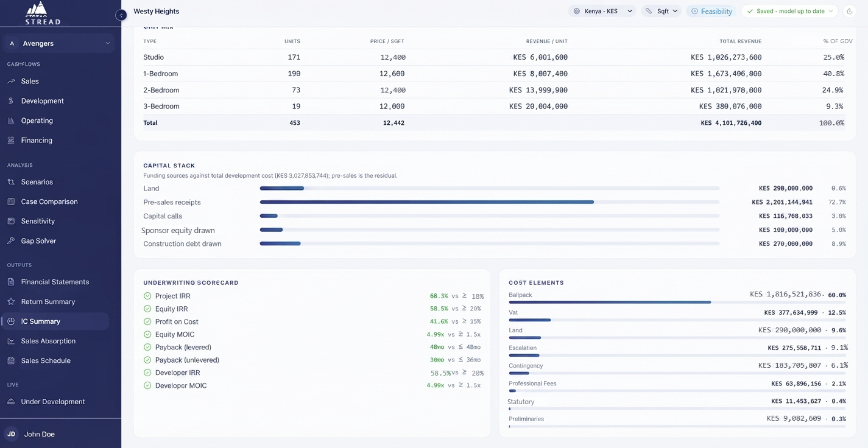Screen dimensions: 868x448
Task: Open the Sqft unit dropdown
Action: [662, 11]
